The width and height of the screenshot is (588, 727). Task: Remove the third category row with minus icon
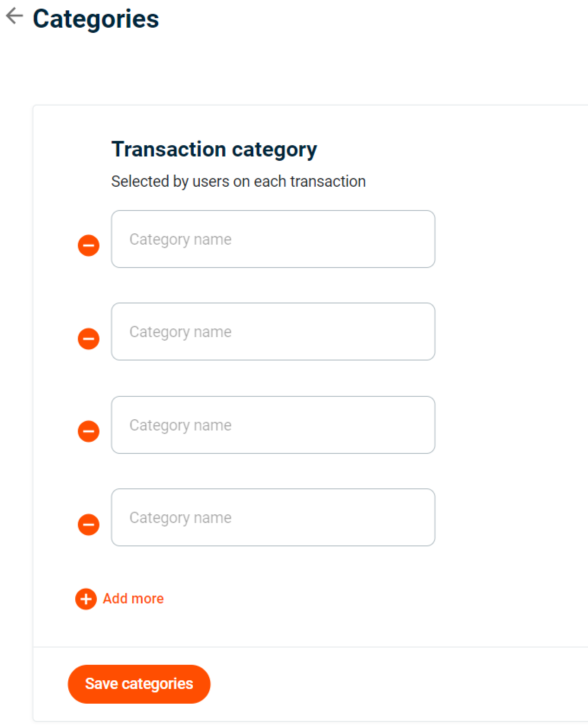pyautogui.click(x=88, y=431)
